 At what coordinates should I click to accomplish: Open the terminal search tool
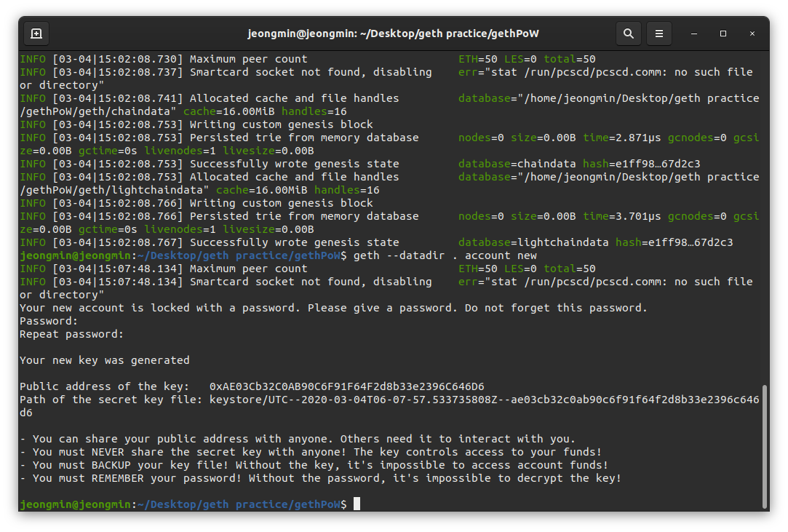[x=628, y=33]
